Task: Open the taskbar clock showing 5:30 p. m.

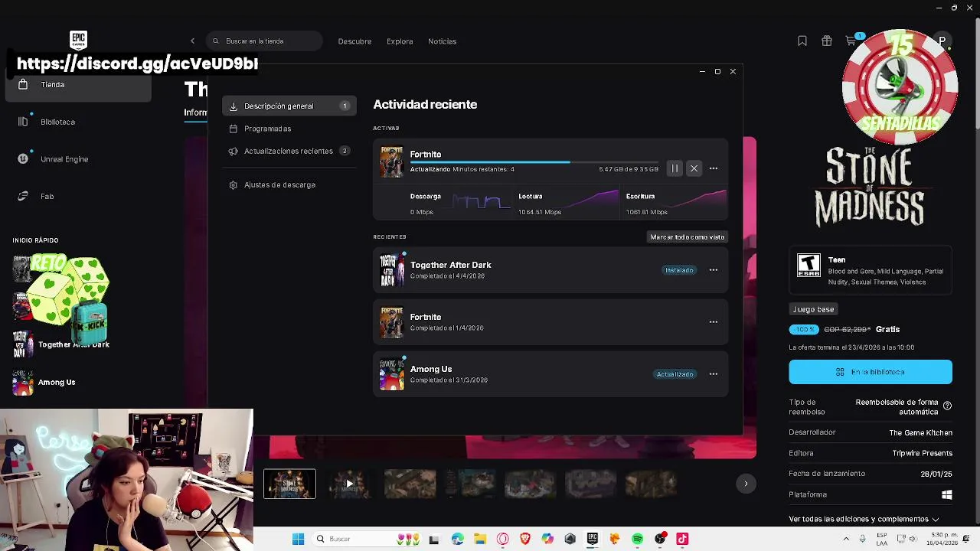Action: [x=942, y=539]
